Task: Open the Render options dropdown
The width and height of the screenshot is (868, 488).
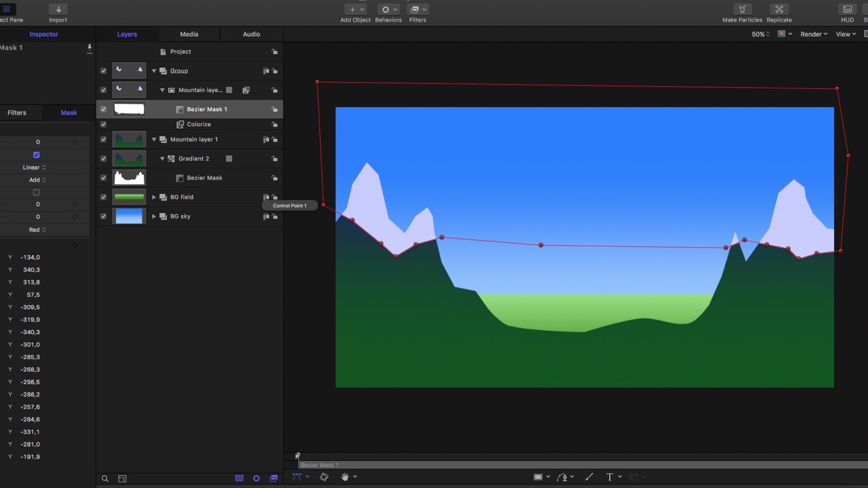Action: click(814, 34)
